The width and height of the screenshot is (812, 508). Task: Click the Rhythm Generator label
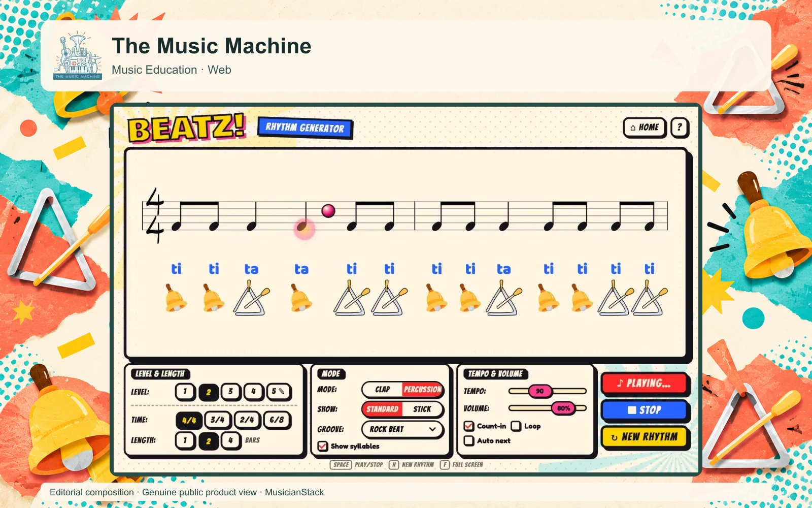tap(305, 128)
